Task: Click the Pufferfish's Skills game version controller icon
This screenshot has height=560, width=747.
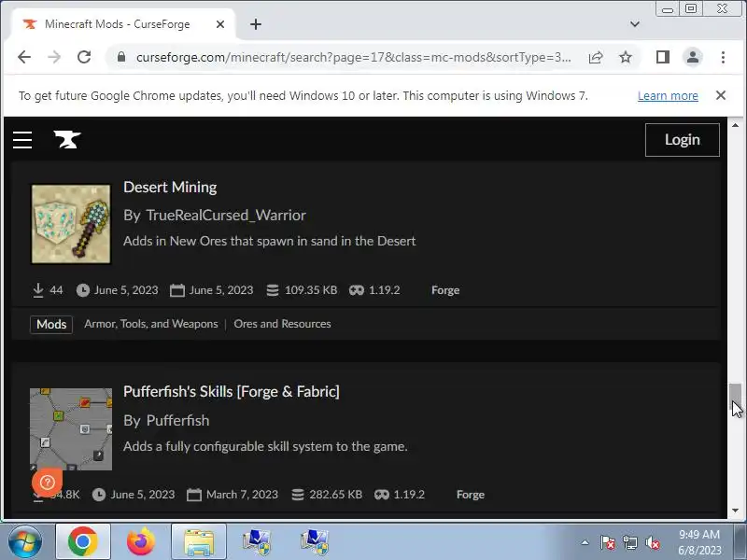Action: [382, 495]
